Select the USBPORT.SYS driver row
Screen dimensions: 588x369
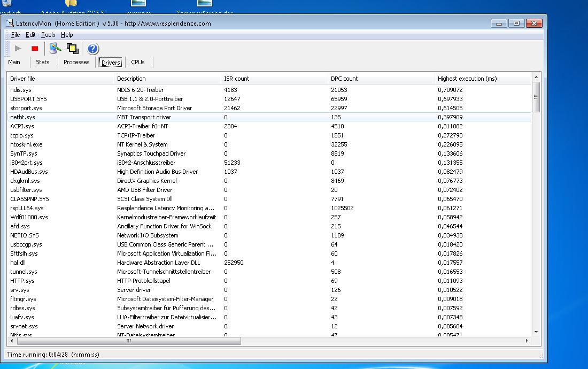pos(269,99)
